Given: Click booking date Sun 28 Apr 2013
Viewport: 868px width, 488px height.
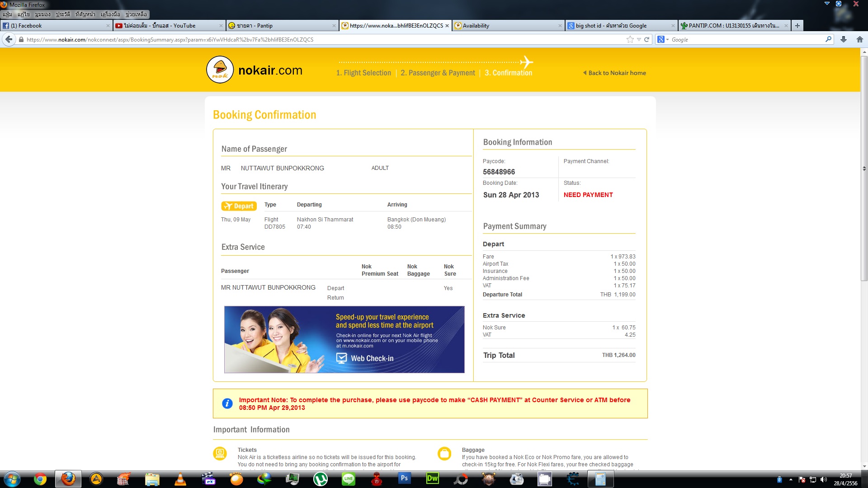Looking at the screenshot, I should [511, 195].
